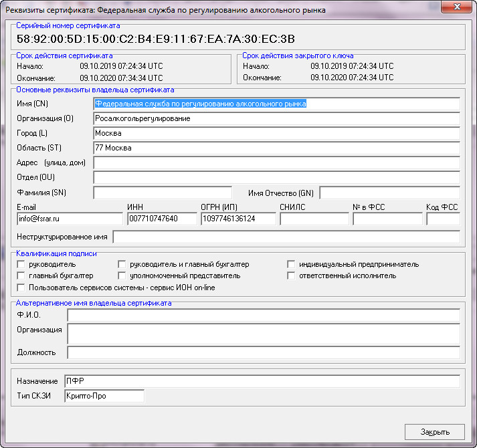Viewport: 477px width, 448px height.
Task: Tick the уполномоченный представитель checkbox
Action: coord(122,276)
